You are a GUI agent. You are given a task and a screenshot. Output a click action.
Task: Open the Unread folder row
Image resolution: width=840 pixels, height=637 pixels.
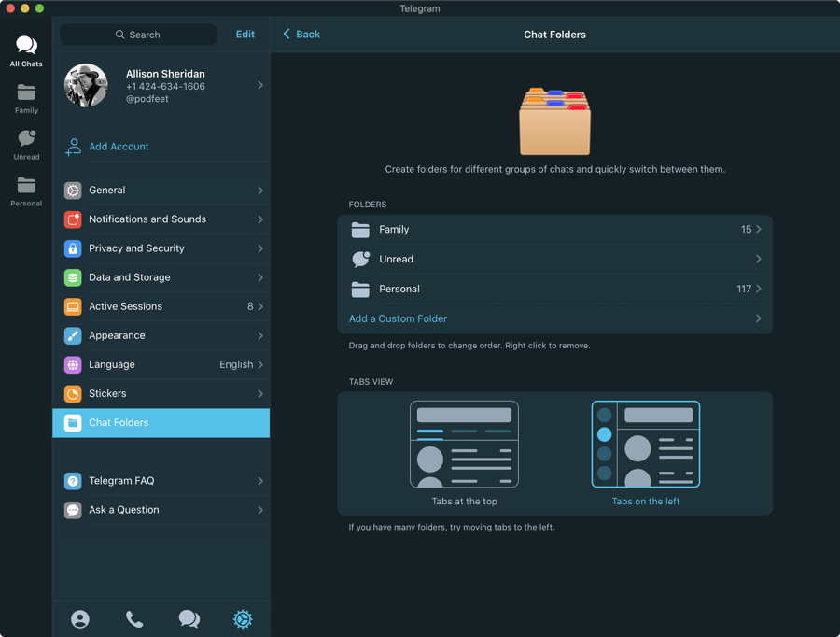coord(554,259)
